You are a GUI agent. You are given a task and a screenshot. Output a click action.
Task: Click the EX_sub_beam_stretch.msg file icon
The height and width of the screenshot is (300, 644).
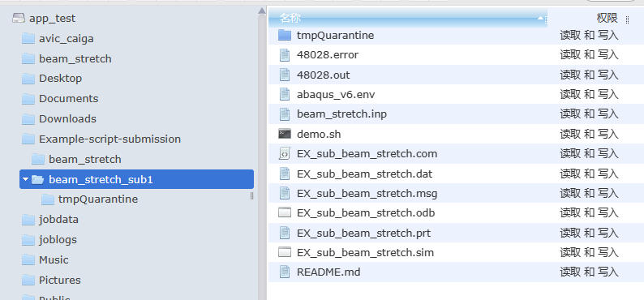point(285,193)
